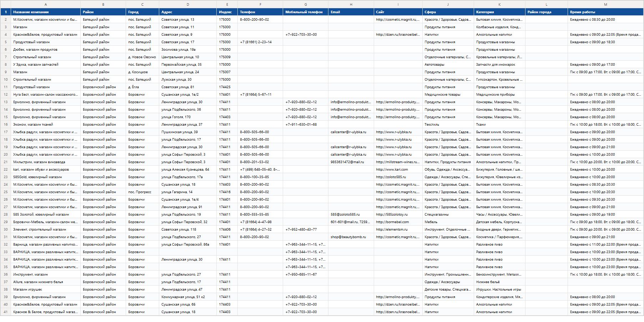Select the postal index cell '174425'
644x322 pixels.
click(x=227, y=87)
